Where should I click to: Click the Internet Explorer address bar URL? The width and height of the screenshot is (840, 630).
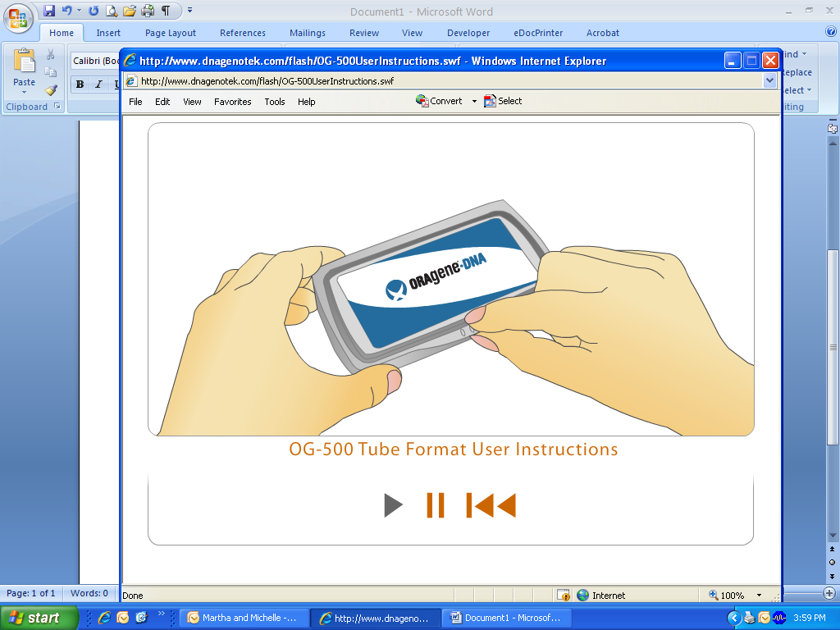[267, 81]
